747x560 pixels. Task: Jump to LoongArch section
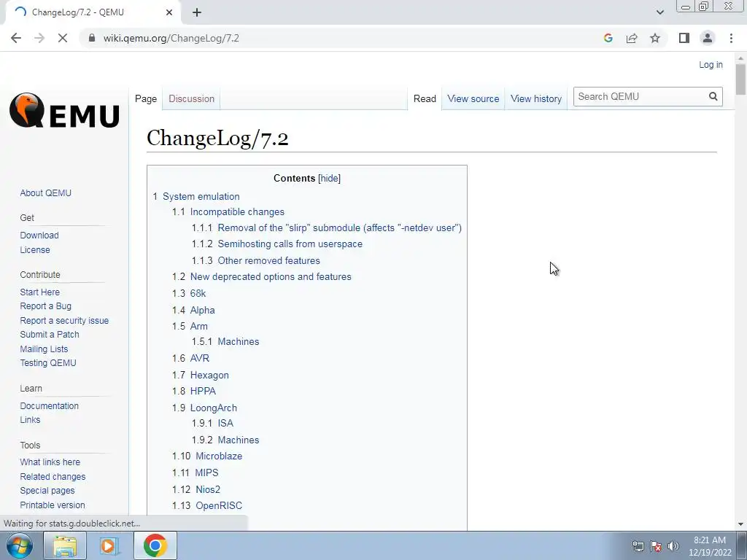pyautogui.click(x=214, y=408)
